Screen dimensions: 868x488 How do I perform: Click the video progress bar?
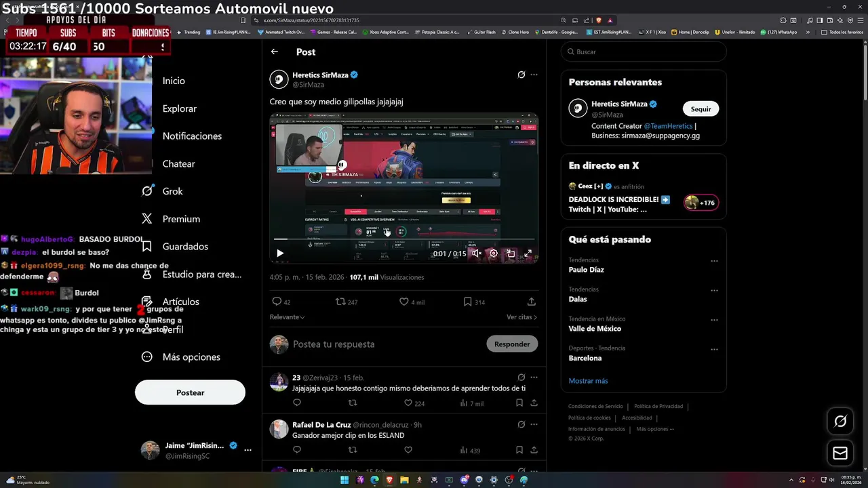403,239
